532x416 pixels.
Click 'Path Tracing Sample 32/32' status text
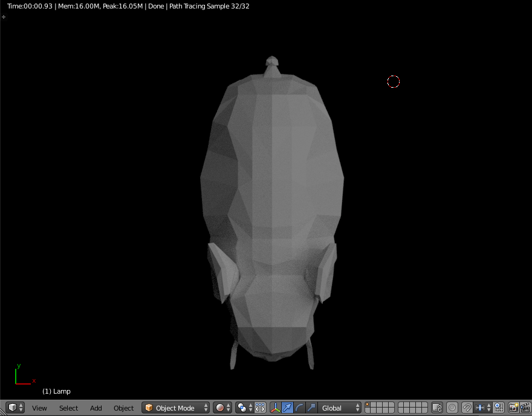coord(209,6)
